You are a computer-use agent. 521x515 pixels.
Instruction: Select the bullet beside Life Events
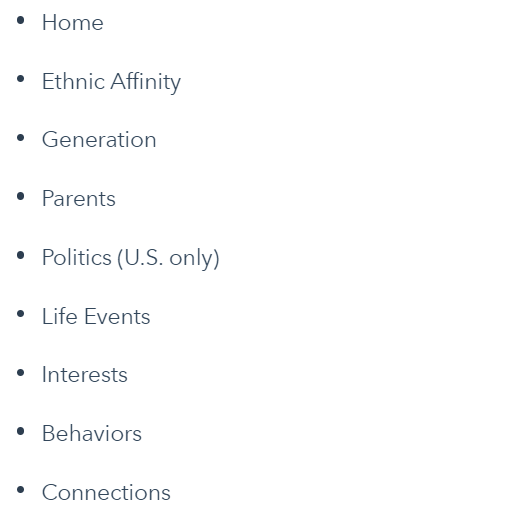(x=20, y=314)
